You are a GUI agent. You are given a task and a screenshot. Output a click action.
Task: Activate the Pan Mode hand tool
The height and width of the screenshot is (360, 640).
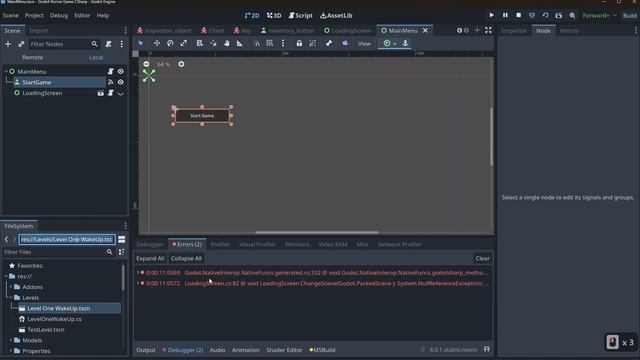click(x=227, y=43)
